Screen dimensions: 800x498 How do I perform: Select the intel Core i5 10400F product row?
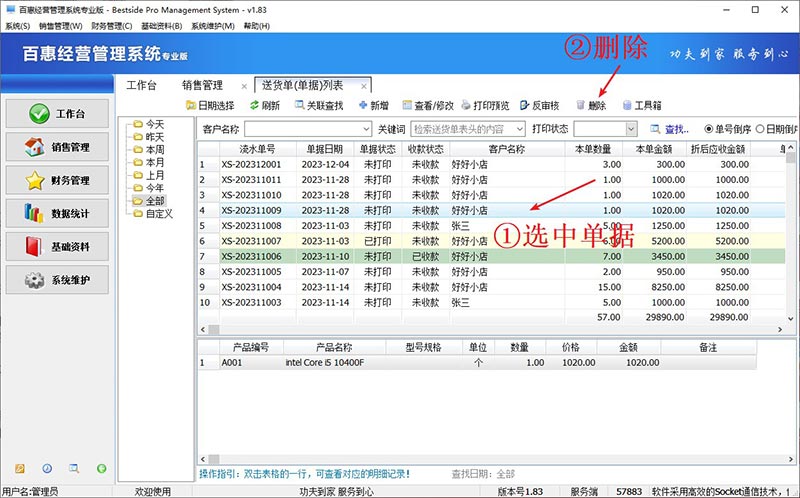[x=477, y=362]
